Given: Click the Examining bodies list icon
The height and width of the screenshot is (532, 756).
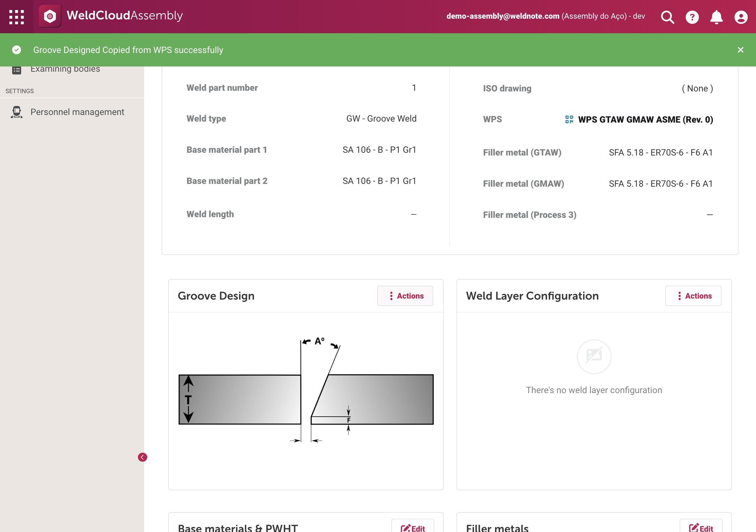Looking at the screenshot, I should (16, 70).
